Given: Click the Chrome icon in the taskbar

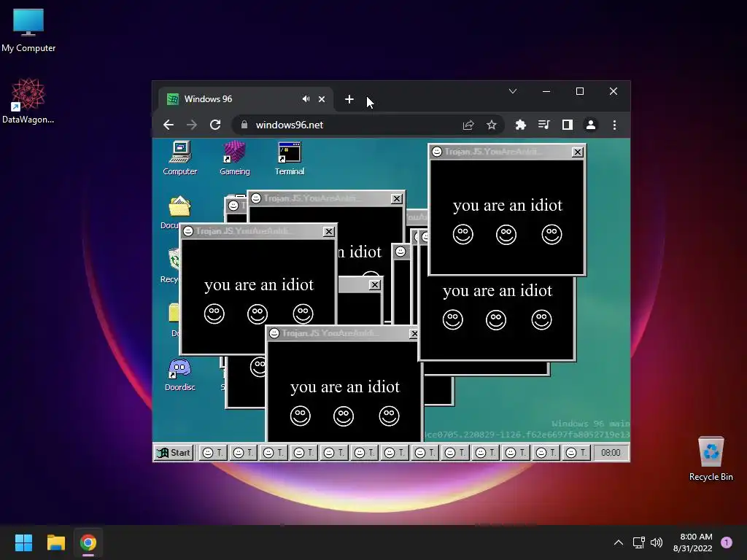Looking at the screenshot, I should pyautogui.click(x=88, y=542).
